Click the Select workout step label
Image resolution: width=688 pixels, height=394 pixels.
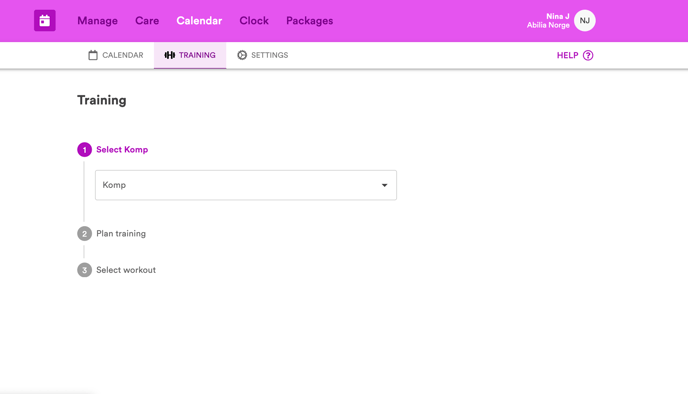126,270
